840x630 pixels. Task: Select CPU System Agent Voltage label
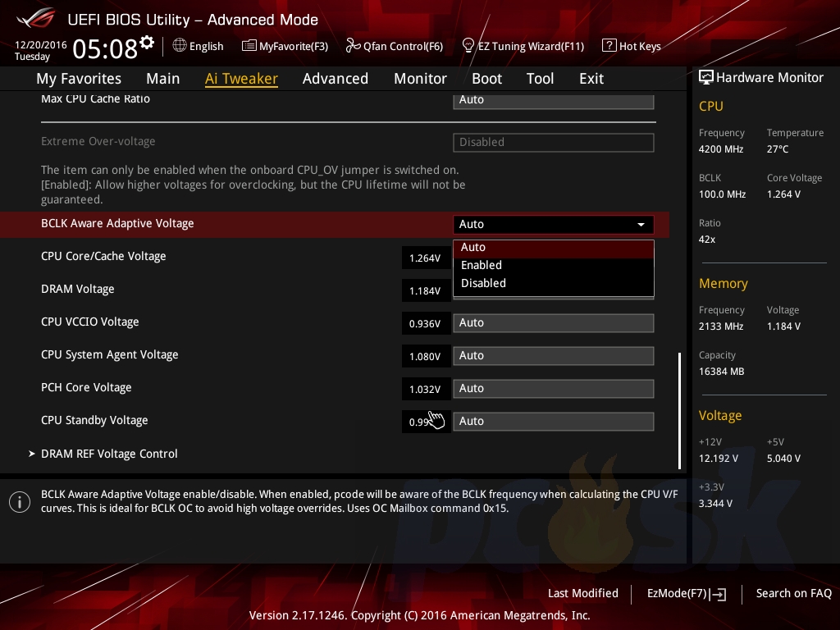(x=109, y=354)
